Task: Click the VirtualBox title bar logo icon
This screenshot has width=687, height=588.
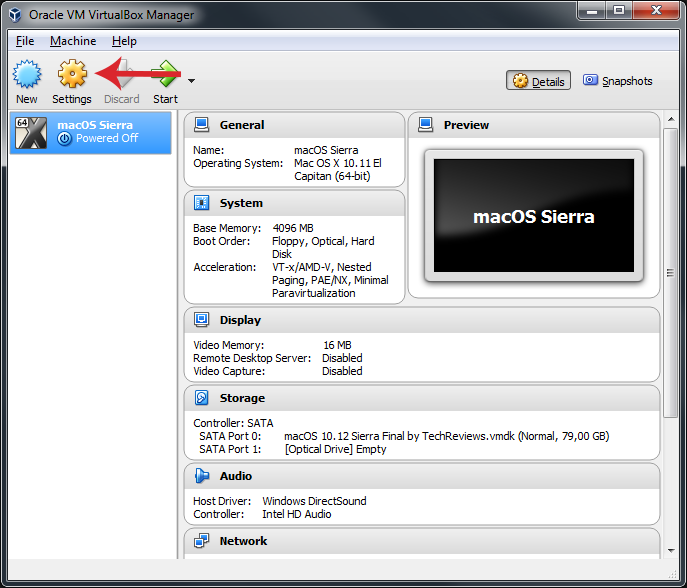Action: [15, 14]
